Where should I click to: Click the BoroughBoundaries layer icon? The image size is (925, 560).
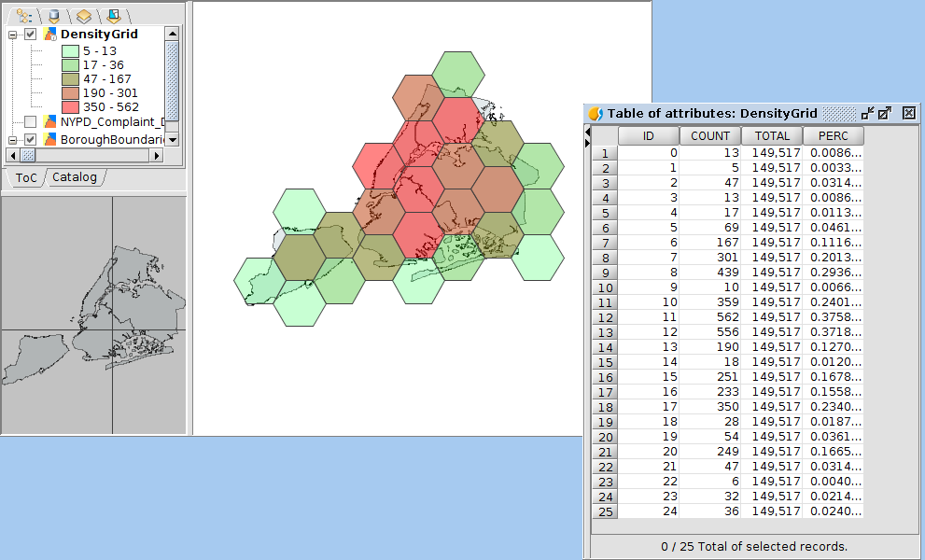point(50,140)
